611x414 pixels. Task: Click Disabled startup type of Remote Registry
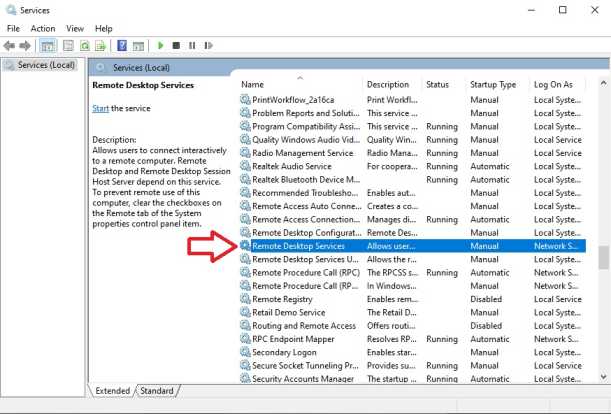coord(486,299)
